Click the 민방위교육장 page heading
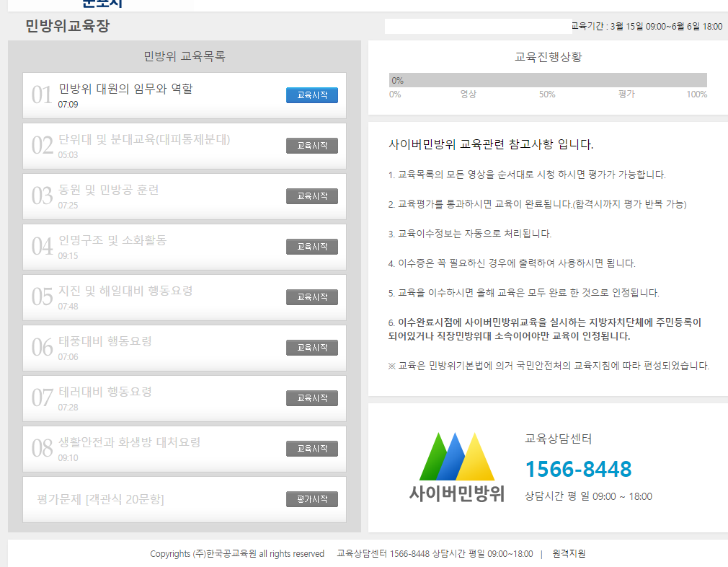This screenshot has height=567, width=728. (x=67, y=27)
